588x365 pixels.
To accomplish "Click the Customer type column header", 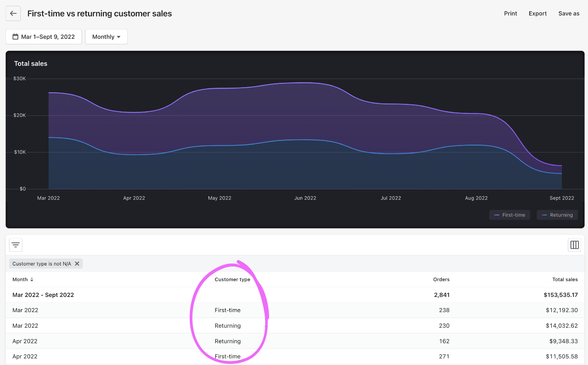I will 232,279.
